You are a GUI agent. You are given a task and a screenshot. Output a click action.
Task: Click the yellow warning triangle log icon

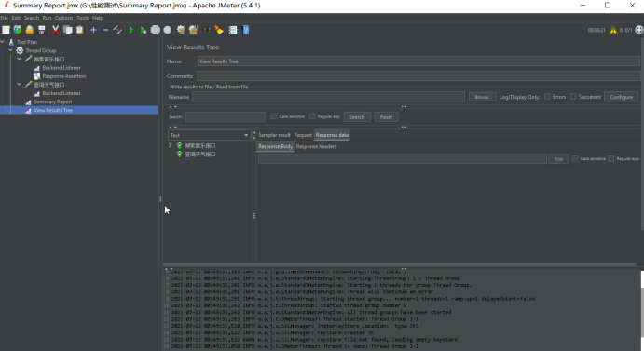[613, 30]
